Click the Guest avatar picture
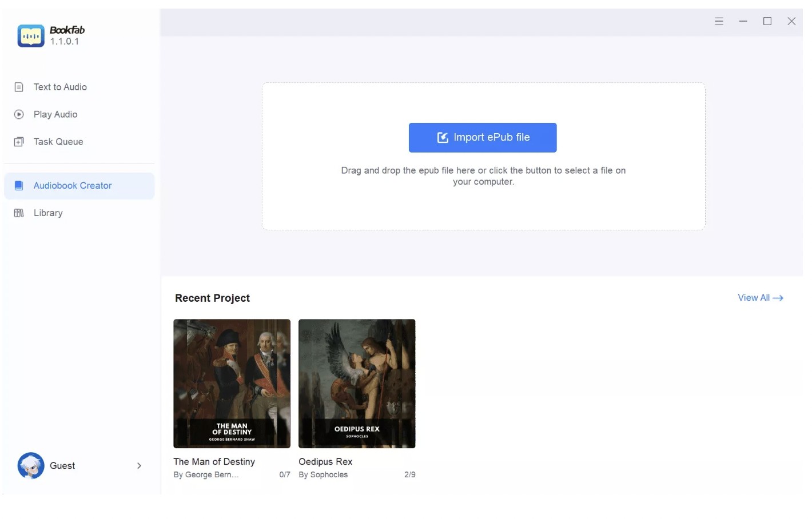812x519 pixels. coord(31,466)
